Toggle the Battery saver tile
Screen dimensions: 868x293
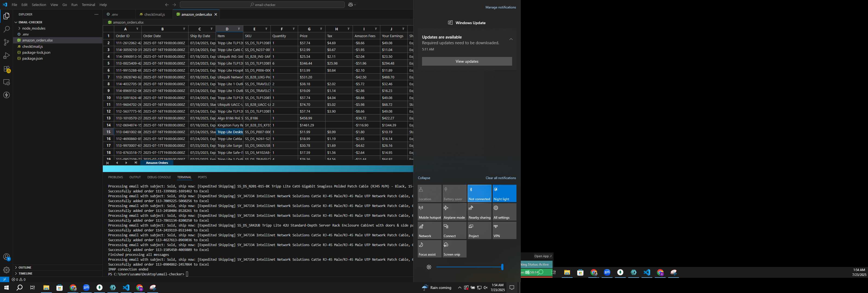(455, 193)
